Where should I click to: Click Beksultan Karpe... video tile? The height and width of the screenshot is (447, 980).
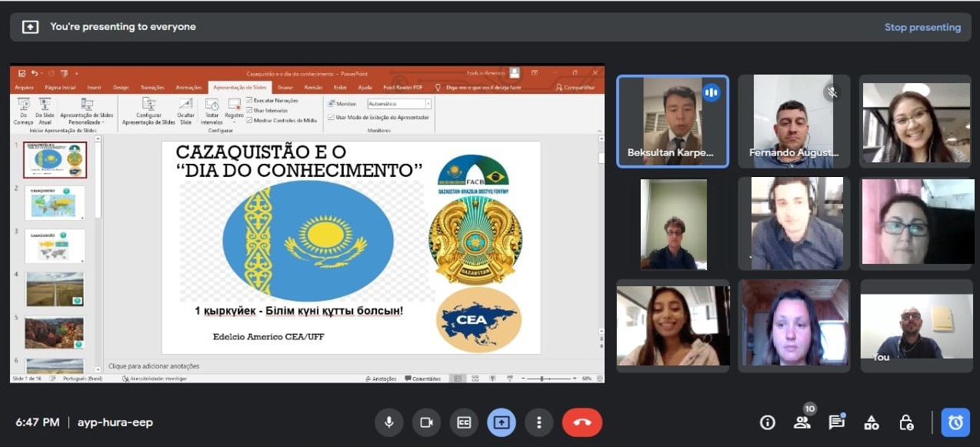[x=672, y=122]
